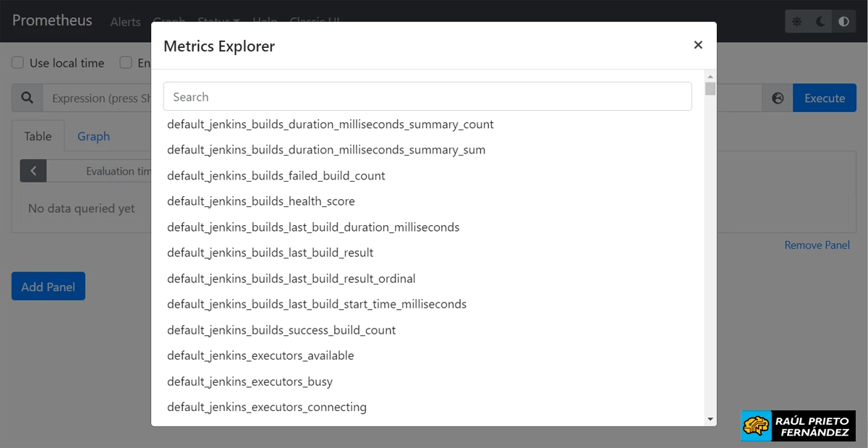
Task: Close the Metrics Explorer dialog
Action: point(698,44)
